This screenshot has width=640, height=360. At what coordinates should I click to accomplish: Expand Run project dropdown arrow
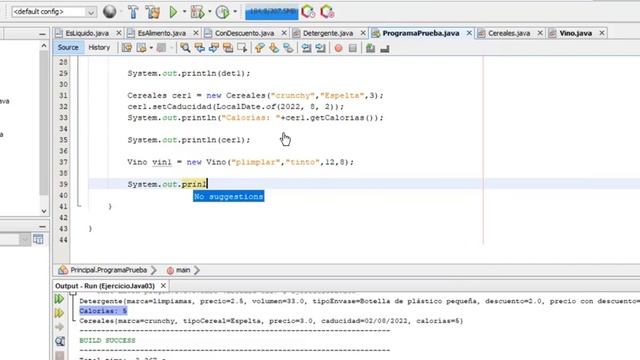coord(184,12)
